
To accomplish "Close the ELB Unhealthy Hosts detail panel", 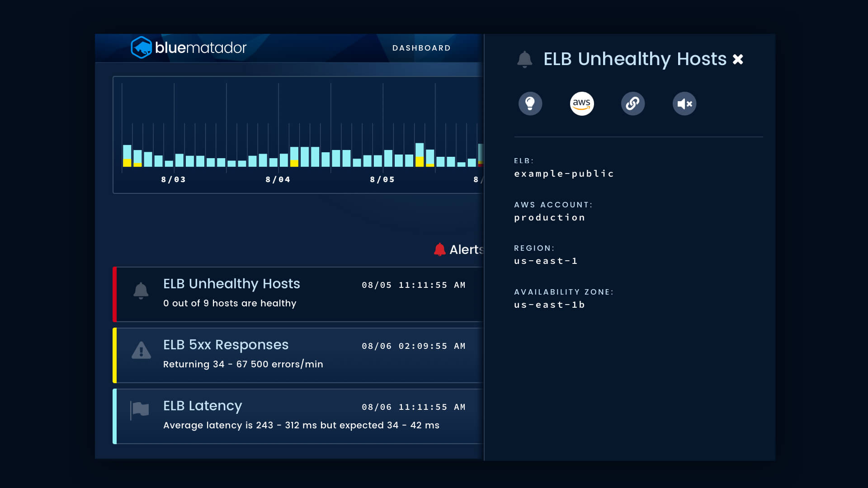I will point(738,59).
